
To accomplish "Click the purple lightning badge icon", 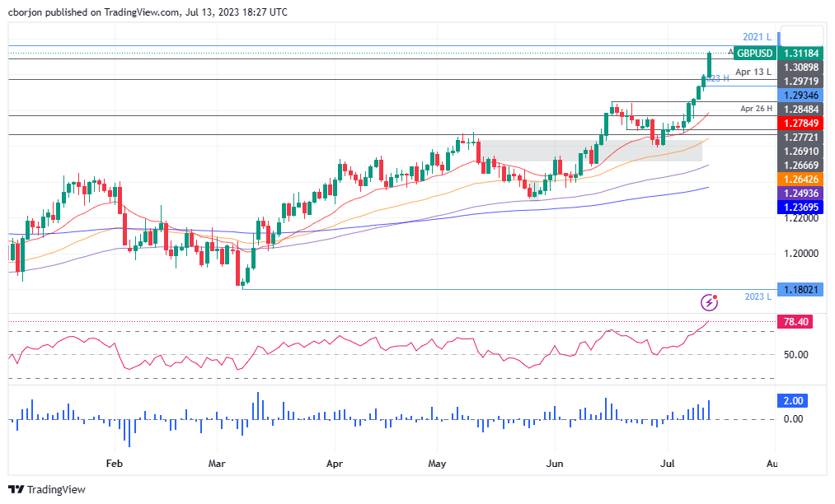I will click(x=709, y=302).
